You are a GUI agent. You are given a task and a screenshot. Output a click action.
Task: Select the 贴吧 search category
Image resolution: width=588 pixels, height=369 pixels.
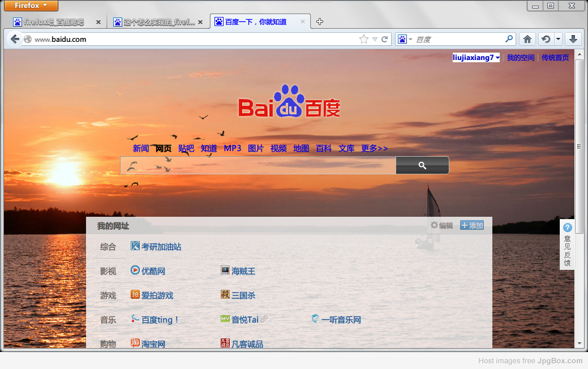[186, 148]
